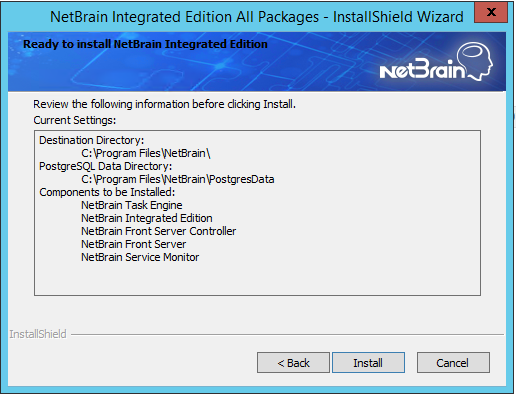The height and width of the screenshot is (394, 516).
Task: Click NetBrain Task Engine component entry
Action: [x=132, y=205]
